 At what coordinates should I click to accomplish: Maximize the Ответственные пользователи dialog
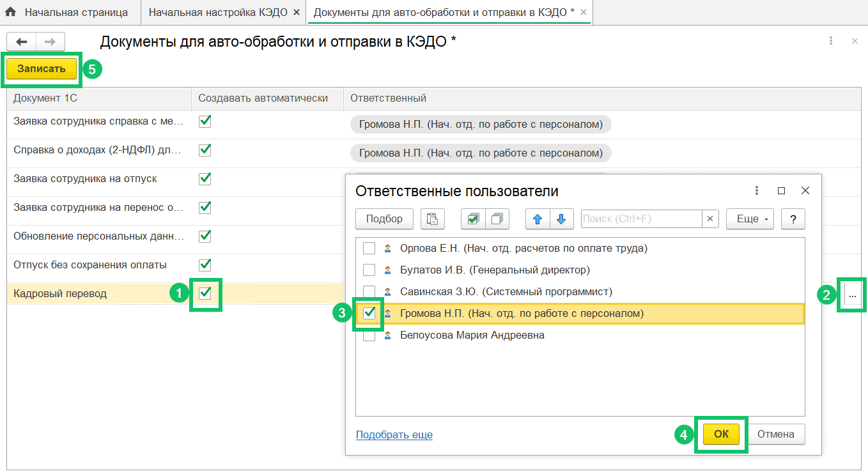tap(781, 191)
